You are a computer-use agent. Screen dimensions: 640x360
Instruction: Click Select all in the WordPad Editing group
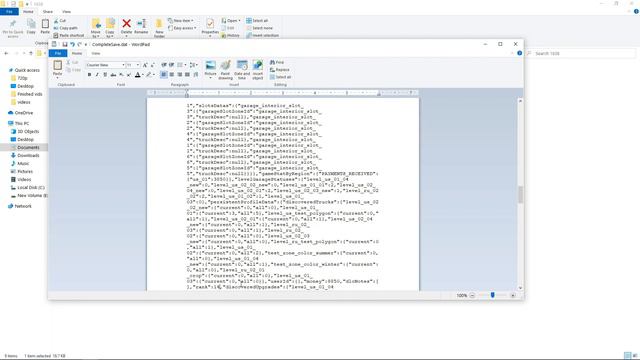(280, 77)
